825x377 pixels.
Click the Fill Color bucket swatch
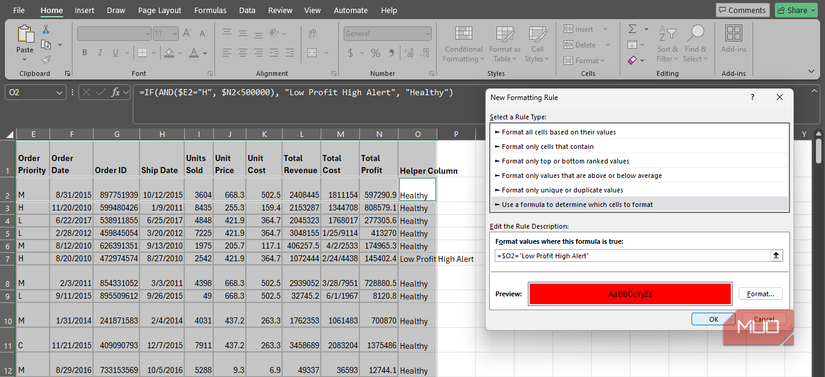169,53
